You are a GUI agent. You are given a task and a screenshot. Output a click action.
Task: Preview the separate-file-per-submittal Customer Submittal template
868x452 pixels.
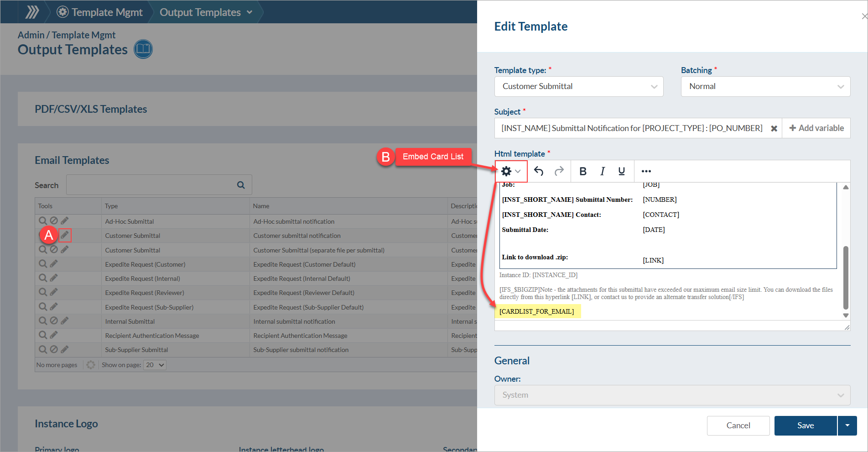coord(43,250)
